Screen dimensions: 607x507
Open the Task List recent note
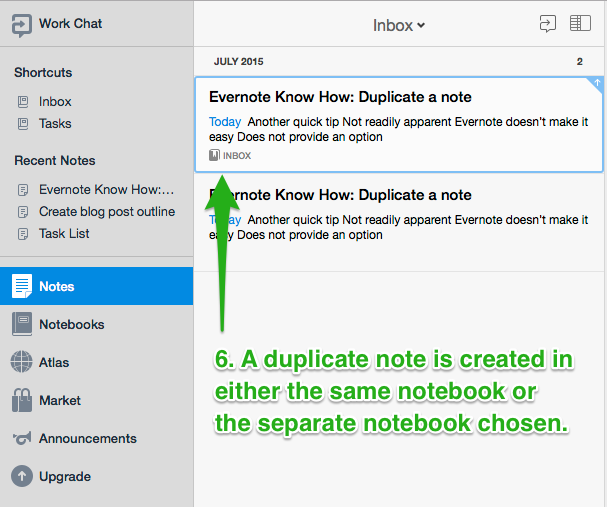click(64, 233)
